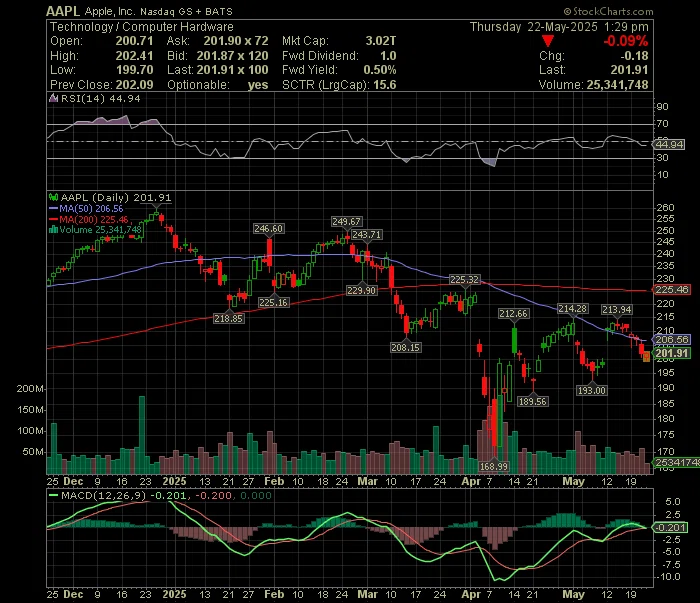
Task: Click the High value 202.41
Action: pyautogui.click(x=134, y=56)
